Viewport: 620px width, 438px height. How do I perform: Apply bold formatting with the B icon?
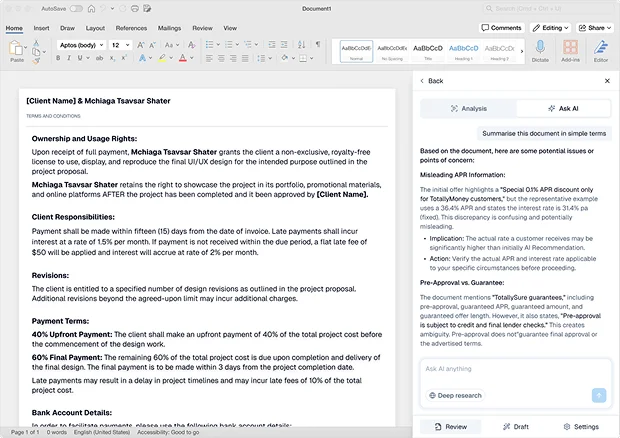tap(59, 59)
